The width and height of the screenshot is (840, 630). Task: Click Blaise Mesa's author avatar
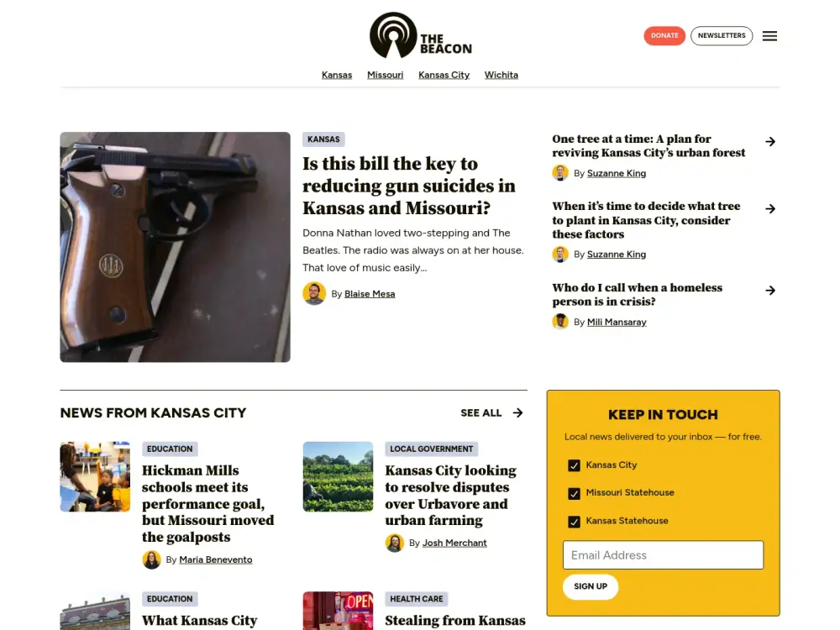pos(314,293)
